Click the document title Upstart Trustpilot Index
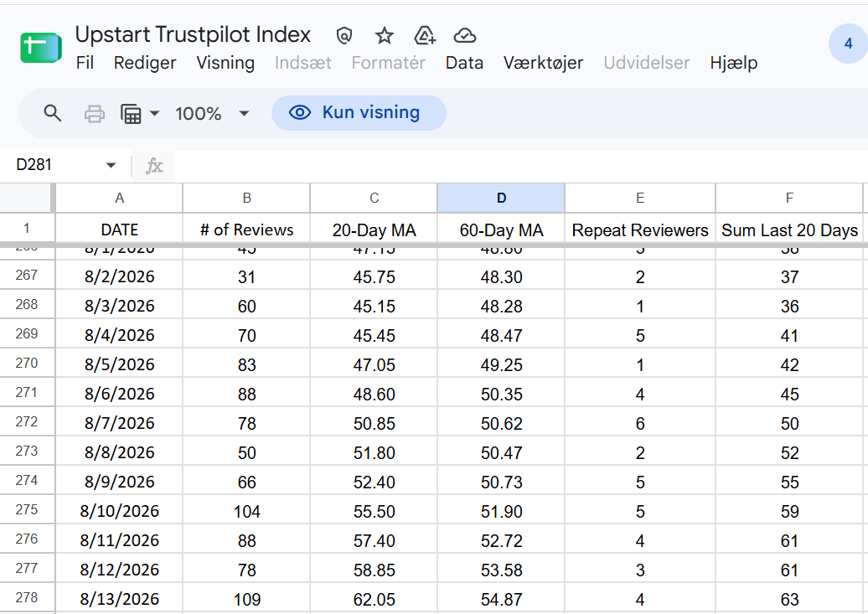 [x=194, y=35]
